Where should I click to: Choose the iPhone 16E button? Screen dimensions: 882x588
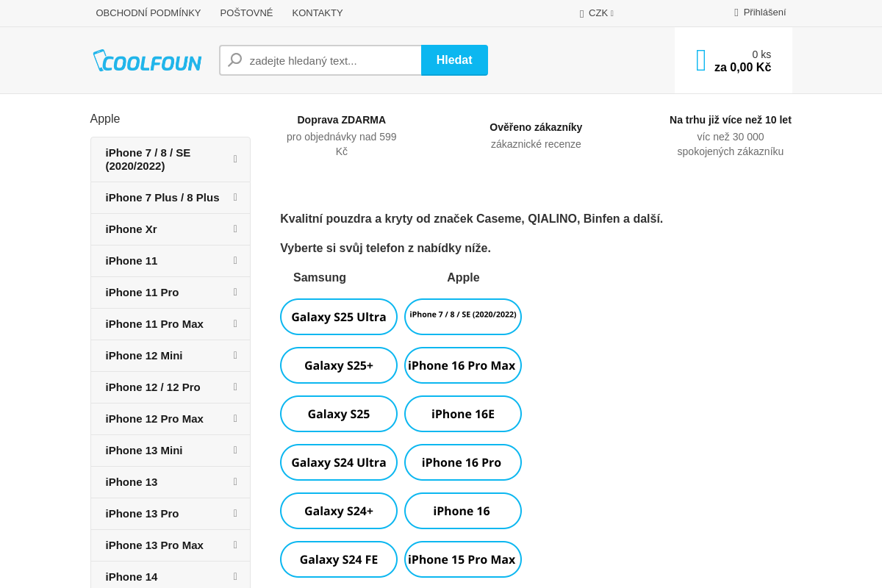pos(463,414)
